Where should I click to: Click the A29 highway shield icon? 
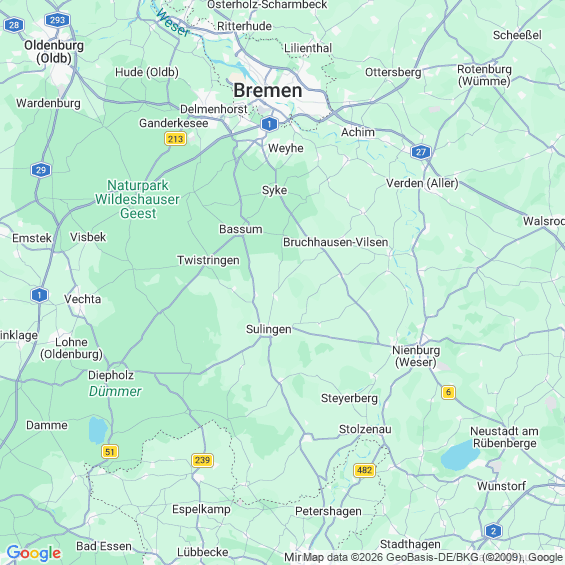tap(41, 170)
